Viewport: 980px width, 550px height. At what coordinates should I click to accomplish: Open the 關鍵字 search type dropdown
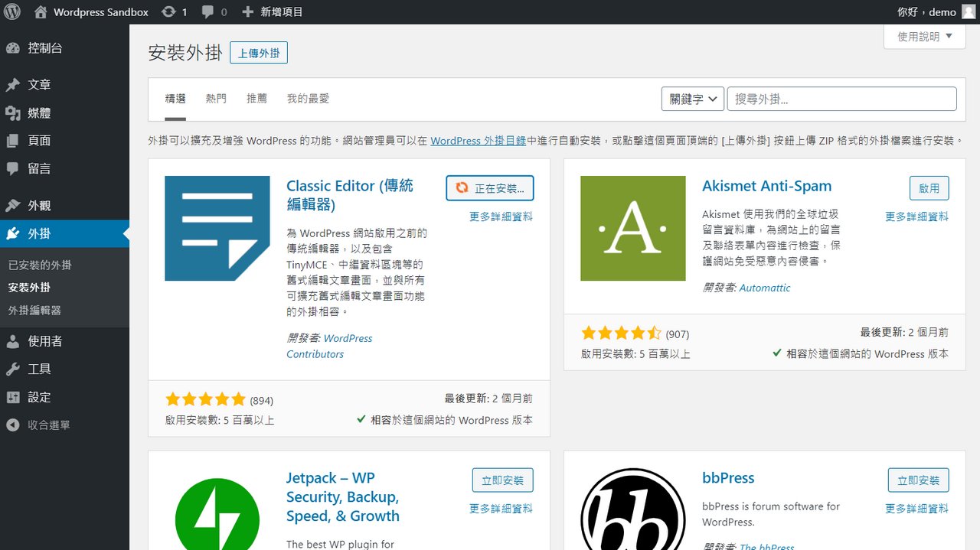click(693, 99)
